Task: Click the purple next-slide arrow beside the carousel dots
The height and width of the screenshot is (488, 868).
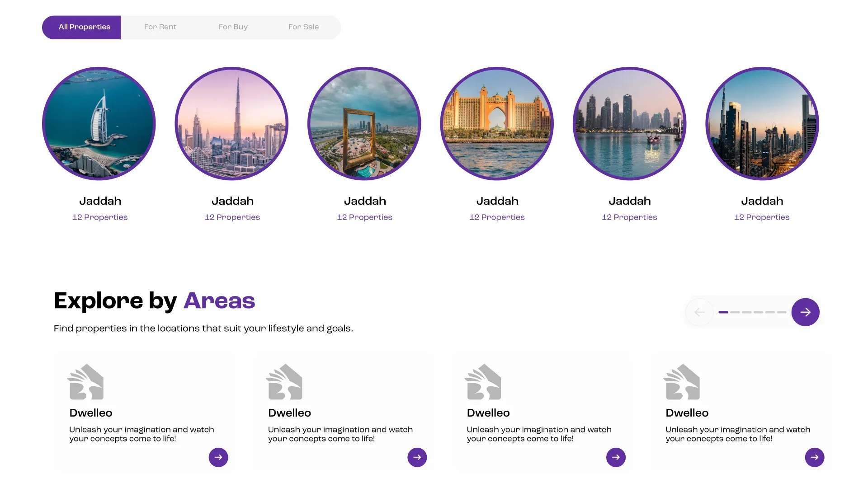Action: click(x=805, y=312)
